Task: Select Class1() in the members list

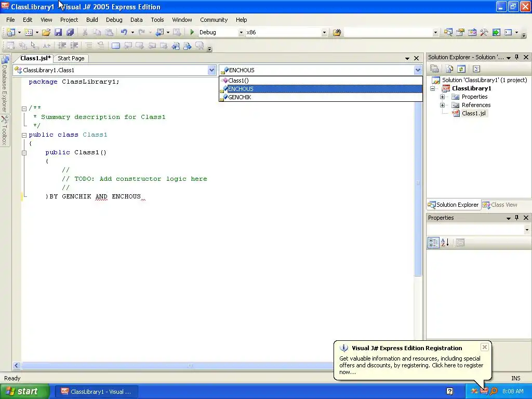Action: [321, 81]
